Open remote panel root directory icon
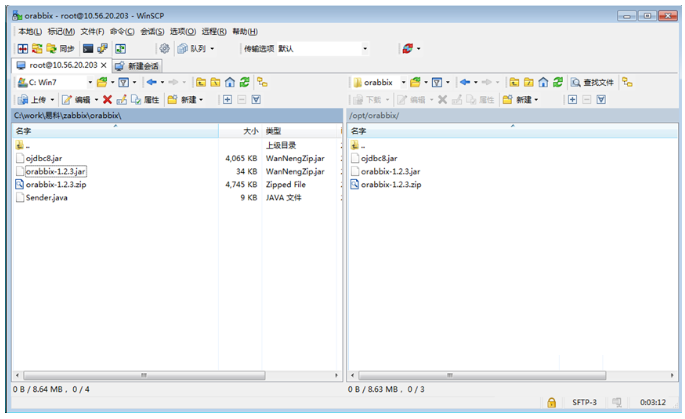Screen dimensions: 685x419 [529, 82]
